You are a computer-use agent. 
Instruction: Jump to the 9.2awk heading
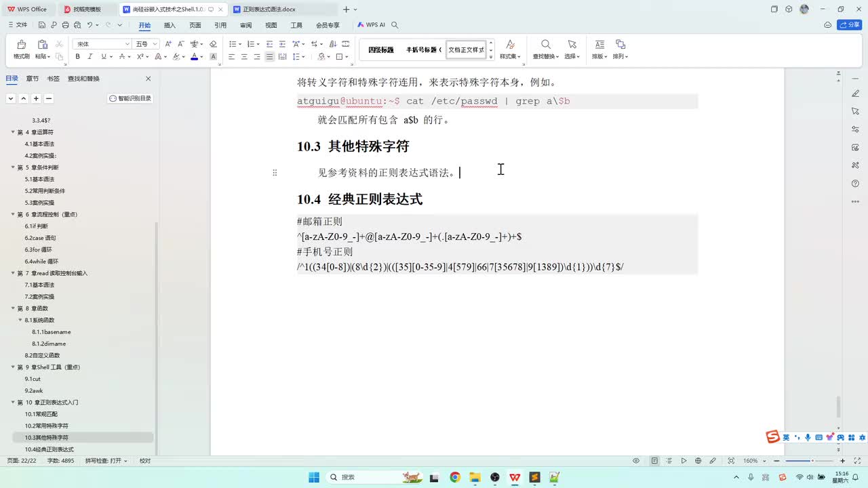34,390
